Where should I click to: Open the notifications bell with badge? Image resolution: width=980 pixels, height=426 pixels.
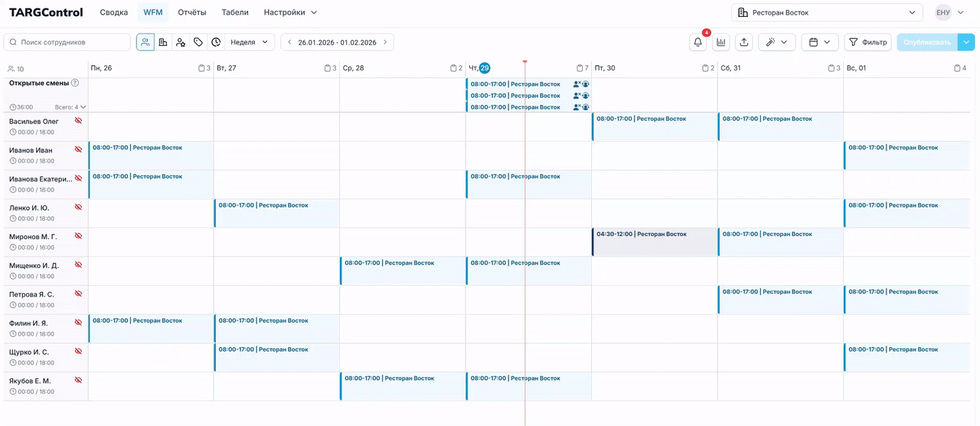(x=697, y=42)
